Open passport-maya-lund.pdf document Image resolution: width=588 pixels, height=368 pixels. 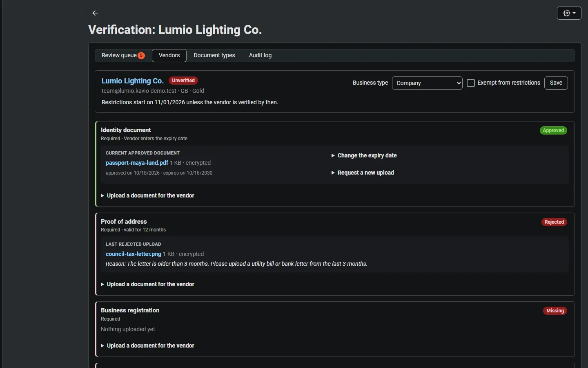point(137,163)
